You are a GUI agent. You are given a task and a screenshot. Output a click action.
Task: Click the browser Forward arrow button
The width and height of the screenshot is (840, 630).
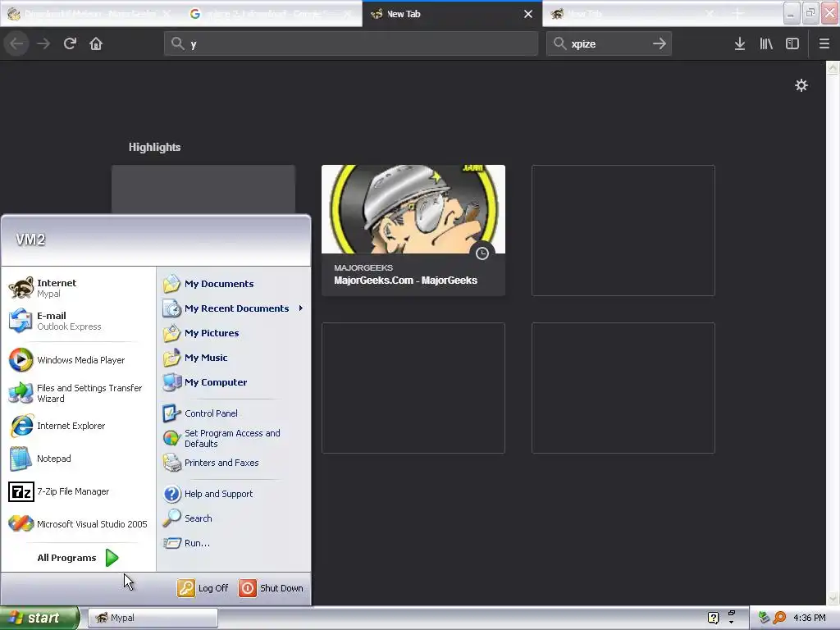(x=43, y=43)
